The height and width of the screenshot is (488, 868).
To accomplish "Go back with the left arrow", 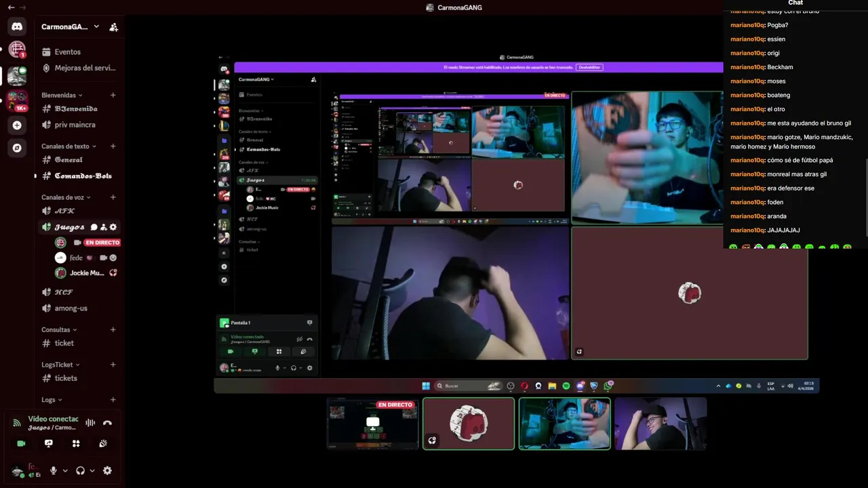I will pos(11,7).
